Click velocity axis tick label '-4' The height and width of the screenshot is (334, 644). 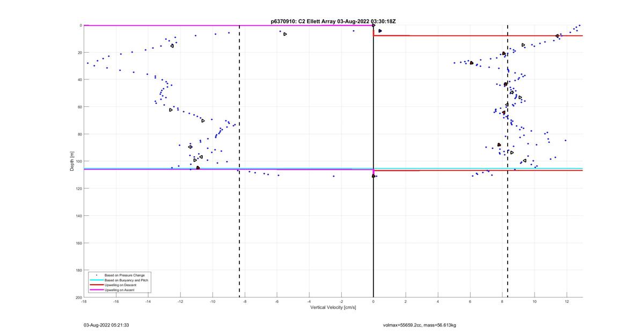pyautogui.click(x=309, y=302)
